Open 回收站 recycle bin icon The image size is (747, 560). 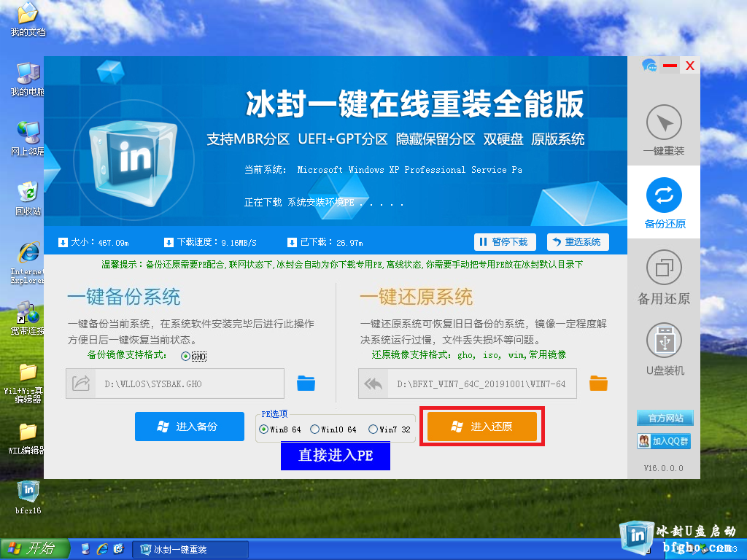pyautogui.click(x=28, y=199)
